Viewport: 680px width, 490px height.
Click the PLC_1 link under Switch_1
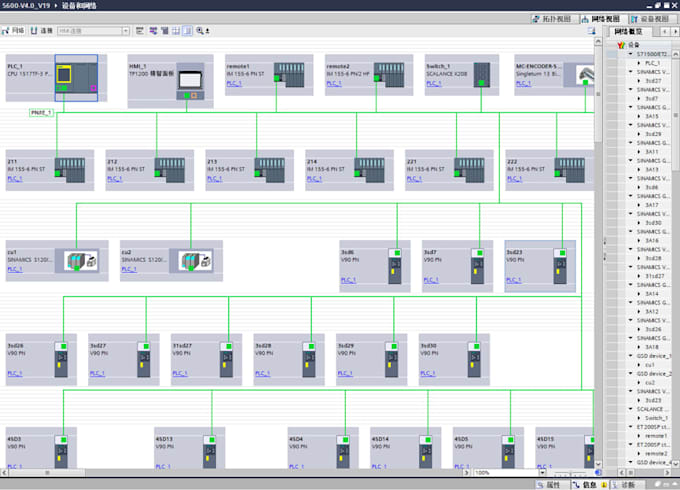click(434, 83)
